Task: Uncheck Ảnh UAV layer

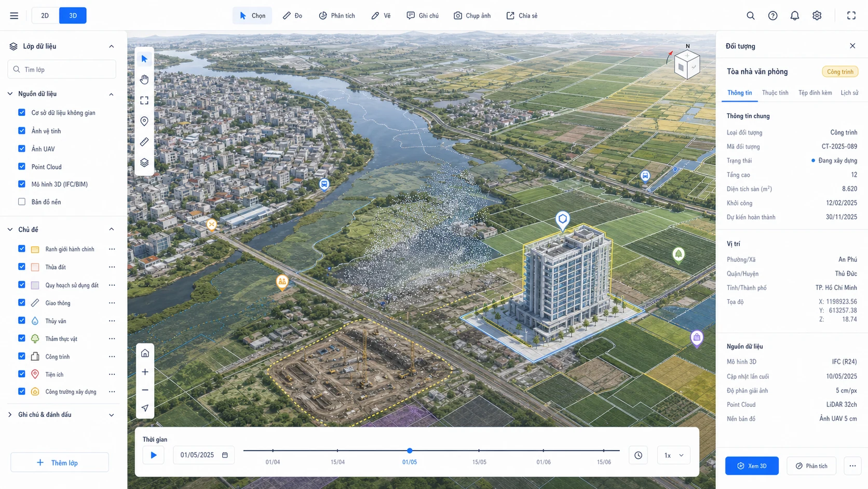Action: click(22, 149)
